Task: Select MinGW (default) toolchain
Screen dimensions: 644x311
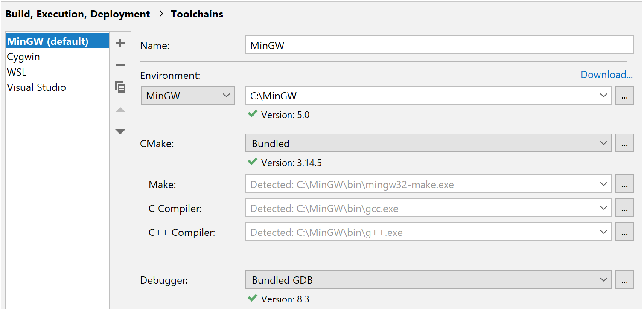Action: (58, 41)
